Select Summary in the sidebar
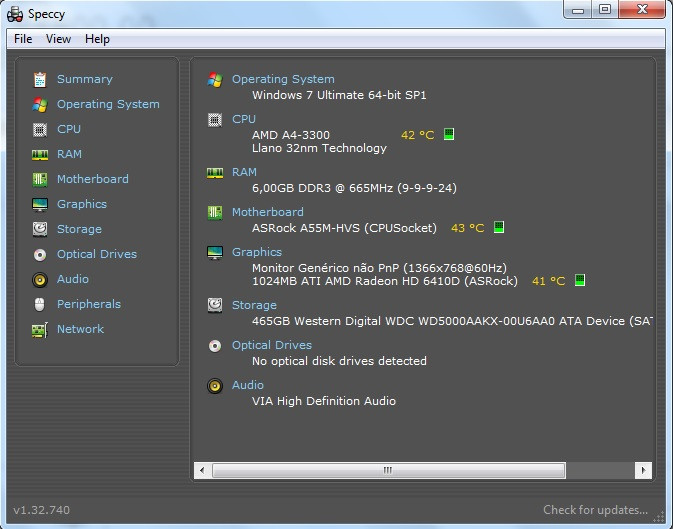673x529 pixels. (x=85, y=79)
